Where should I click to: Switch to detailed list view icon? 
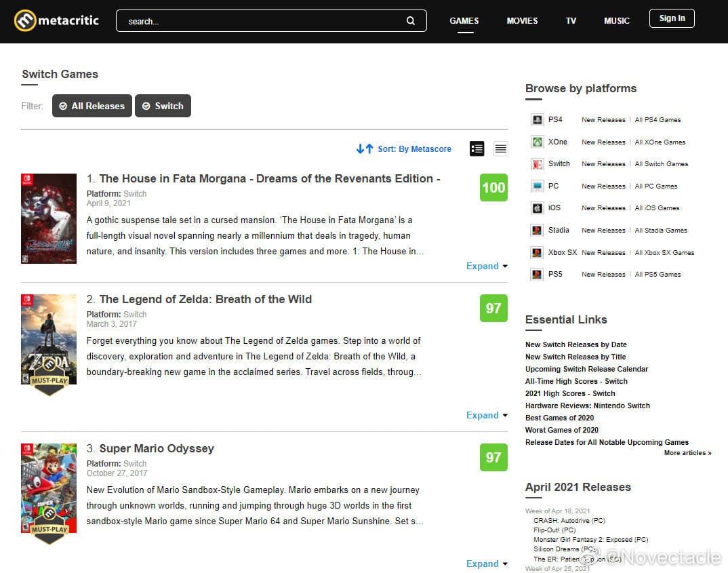pos(477,149)
